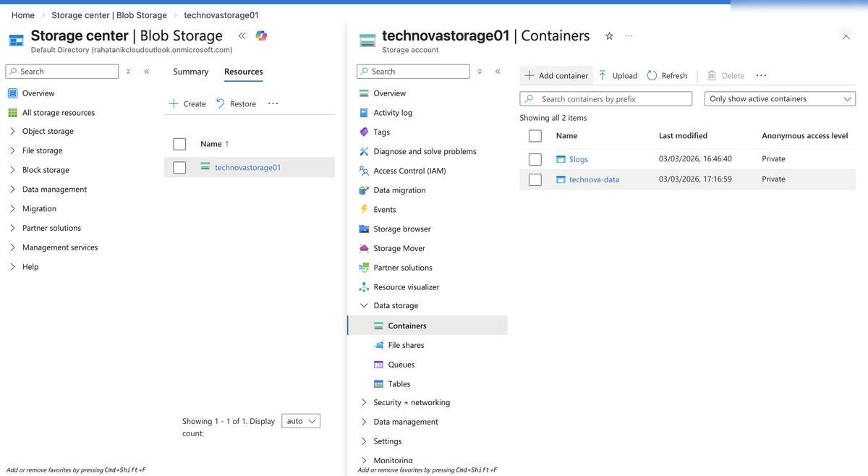Screen dimensions: 868x476
Task: Go to Home in the breadcrumb
Action: [23, 15]
